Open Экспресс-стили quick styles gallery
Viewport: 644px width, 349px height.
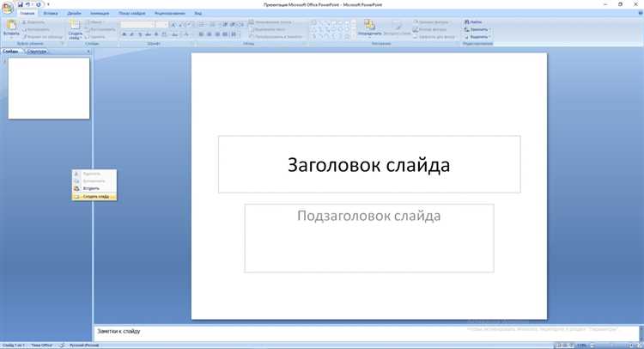pos(397,28)
